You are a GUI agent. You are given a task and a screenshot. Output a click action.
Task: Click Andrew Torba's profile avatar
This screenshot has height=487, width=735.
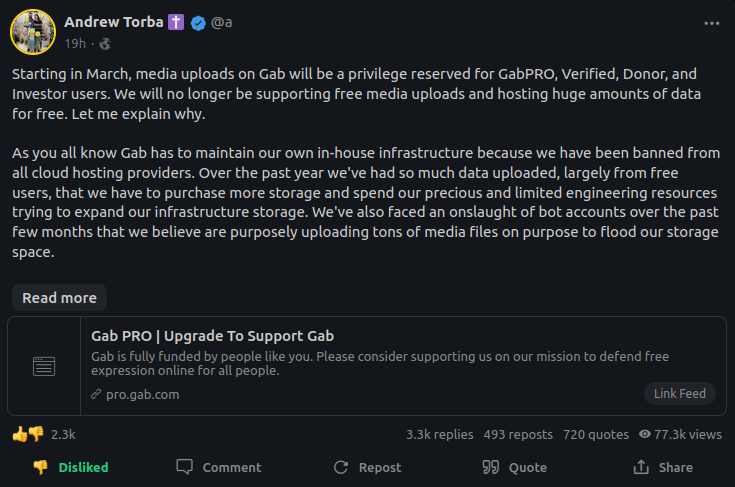coord(33,32)
